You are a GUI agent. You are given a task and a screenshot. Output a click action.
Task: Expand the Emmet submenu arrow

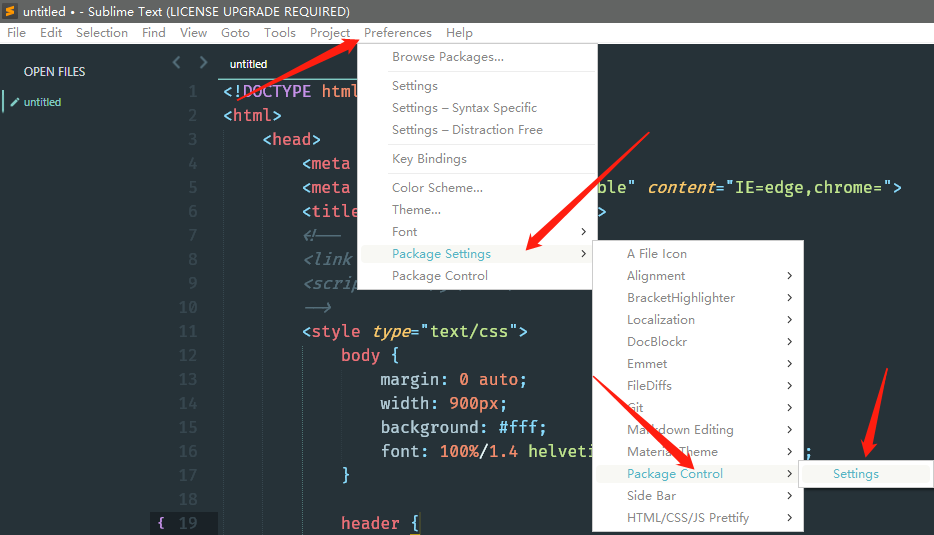click(789, 364)
